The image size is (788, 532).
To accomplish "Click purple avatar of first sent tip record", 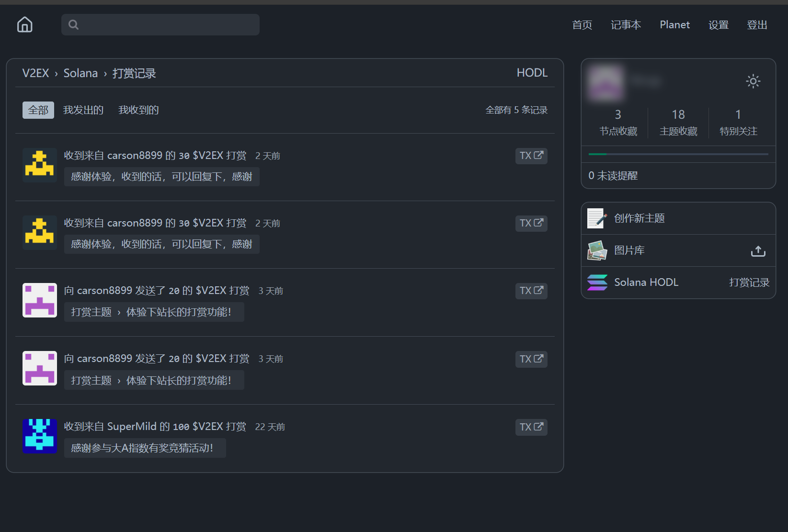I will point(40,300).
